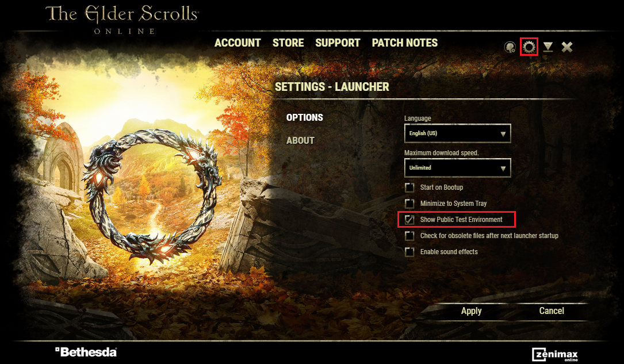Go to PATCH NOTES
Image resolution: width=624 pixels, height=364 pixels.
pyautogui.click(x=405, y=43)
